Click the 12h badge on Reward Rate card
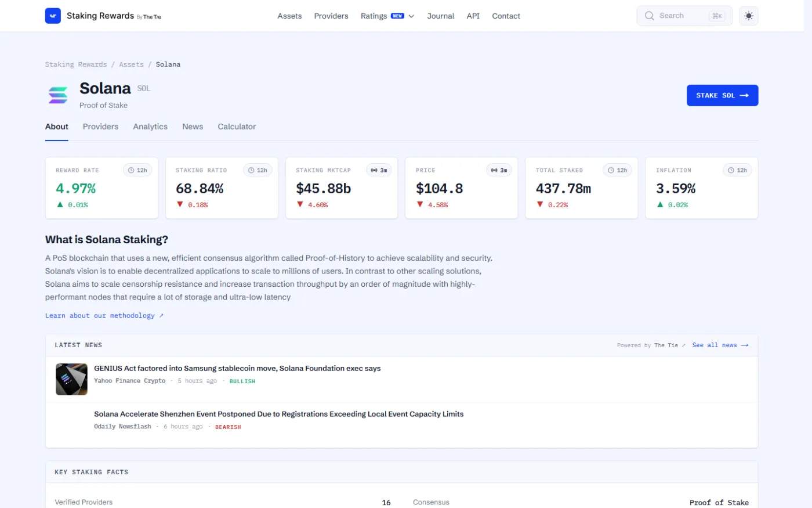The image size is (812, 508). pos(138,170)
